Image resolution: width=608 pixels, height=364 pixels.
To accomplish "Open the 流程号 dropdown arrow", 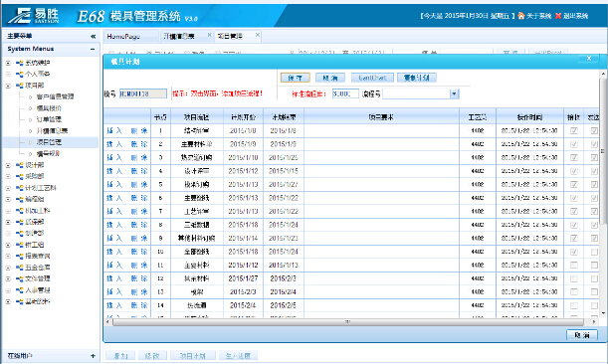I will [454, 93].
